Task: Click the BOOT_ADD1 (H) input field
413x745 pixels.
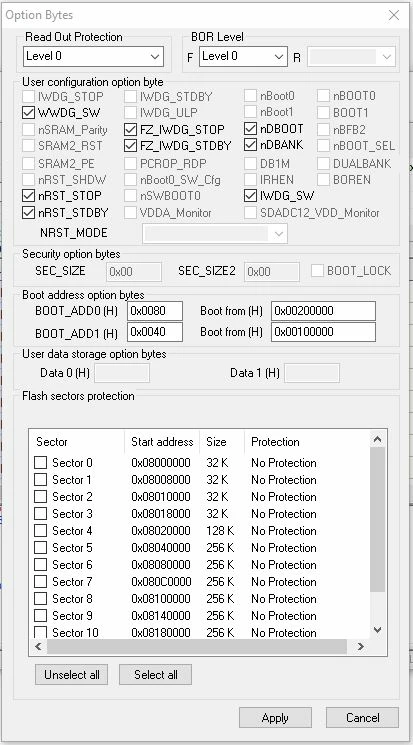Action: click(x=155, y=332)
